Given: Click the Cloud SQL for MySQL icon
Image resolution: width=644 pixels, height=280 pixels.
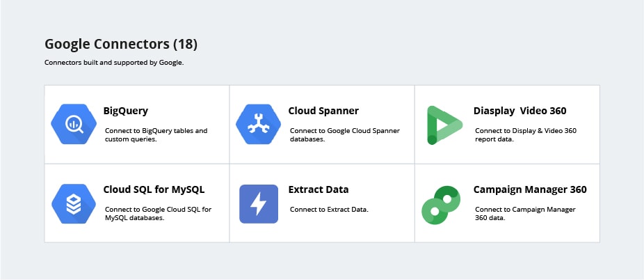Looking at the screenshot, I should tap(73, 203).
